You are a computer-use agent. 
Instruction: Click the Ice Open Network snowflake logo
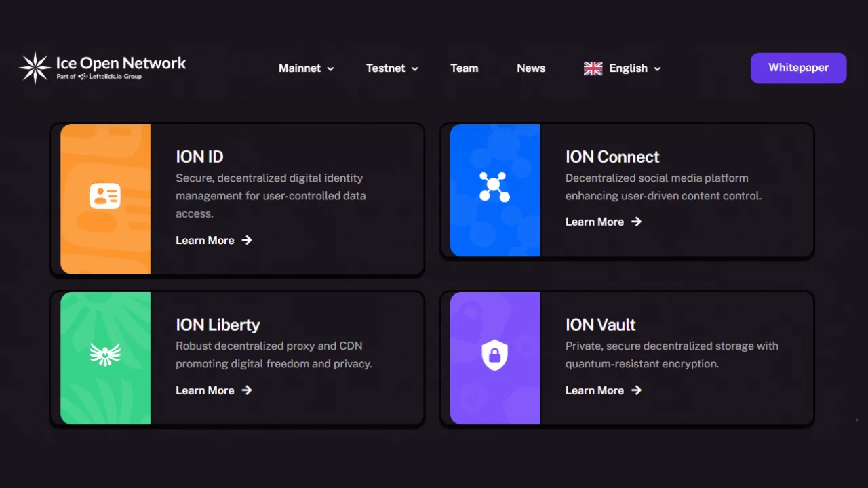coord(35,68)
